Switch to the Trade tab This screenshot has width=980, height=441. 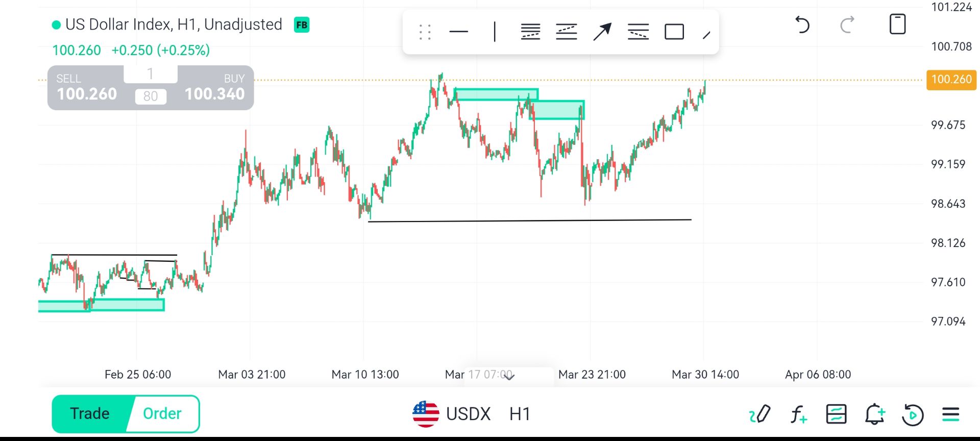pyautogui.click(x=90, y=413)
